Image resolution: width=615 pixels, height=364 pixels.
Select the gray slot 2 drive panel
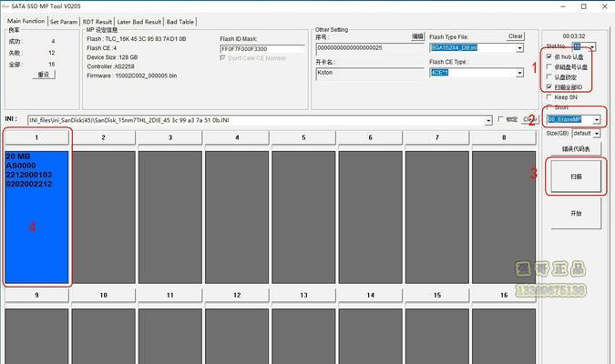104,217
